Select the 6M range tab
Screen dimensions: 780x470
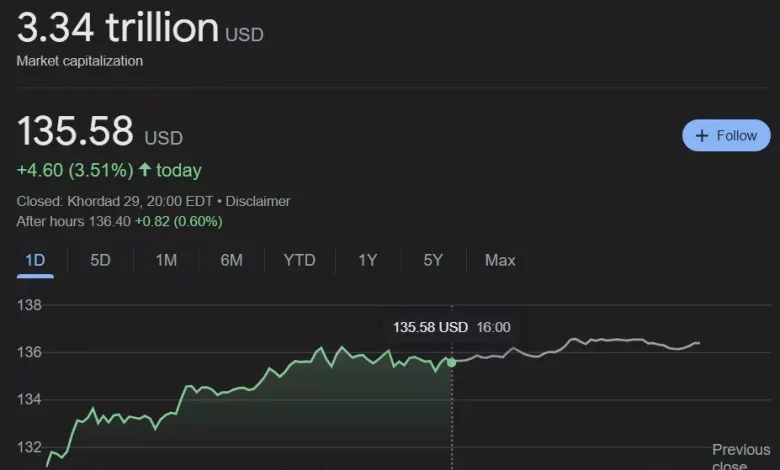(231, 260)
